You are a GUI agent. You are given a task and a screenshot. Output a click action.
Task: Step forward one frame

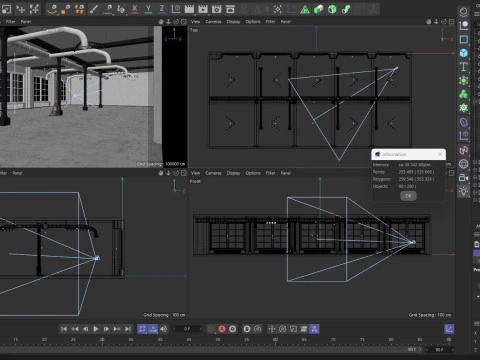point(106,329)
